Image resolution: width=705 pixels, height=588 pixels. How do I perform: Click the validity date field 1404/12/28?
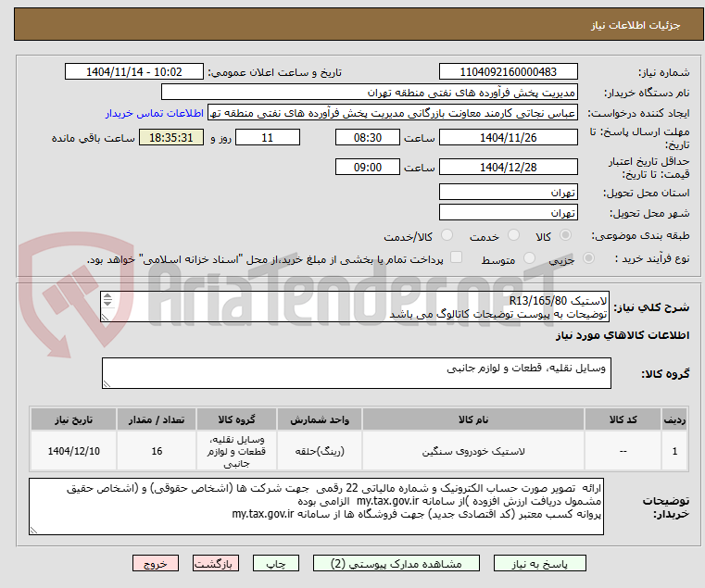pyautogui.click(x=508, y=168)
